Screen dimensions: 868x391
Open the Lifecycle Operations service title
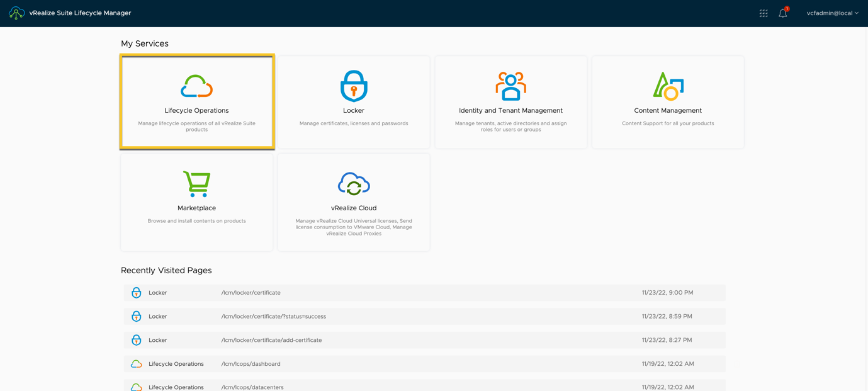pos(196,111)
